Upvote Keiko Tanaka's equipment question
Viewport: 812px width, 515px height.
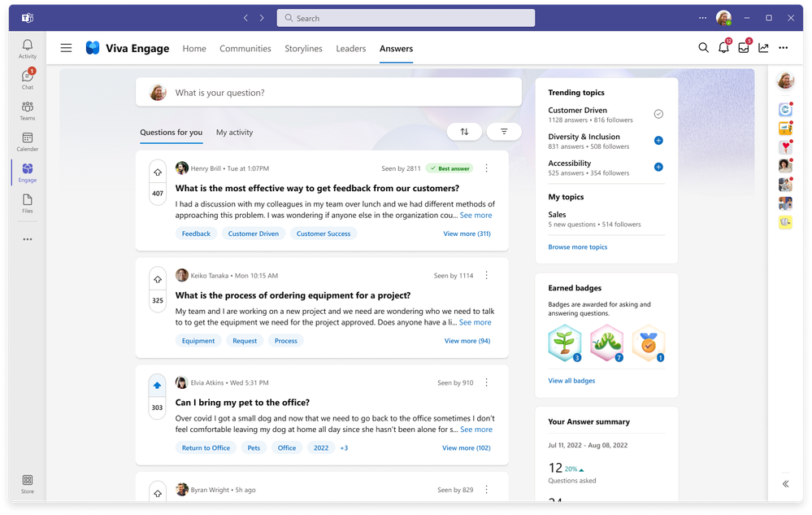pos(158,280)
